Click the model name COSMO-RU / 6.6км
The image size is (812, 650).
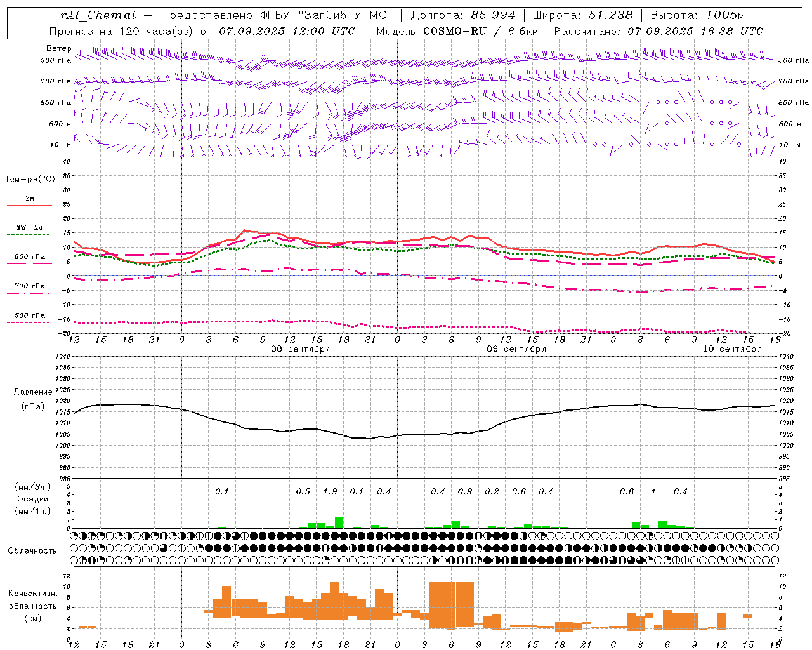480,31
